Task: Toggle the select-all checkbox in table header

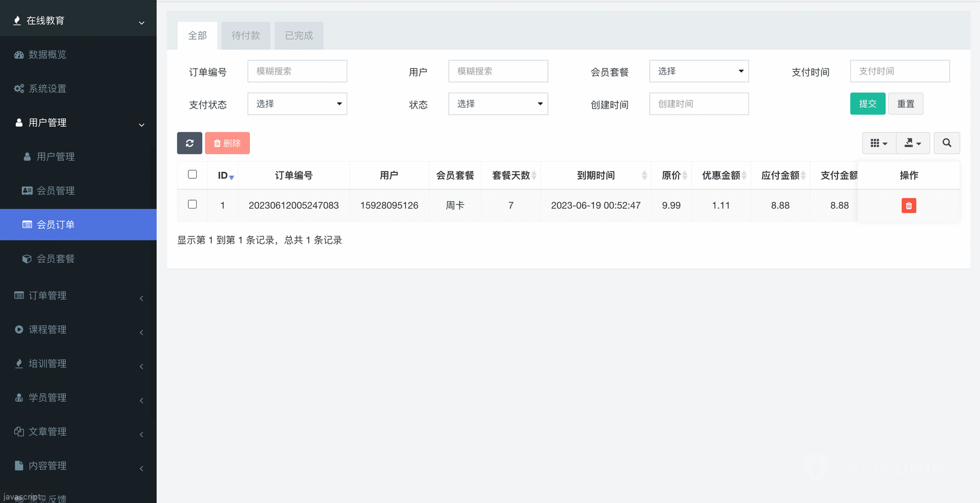Action: [x=192, y=174]
